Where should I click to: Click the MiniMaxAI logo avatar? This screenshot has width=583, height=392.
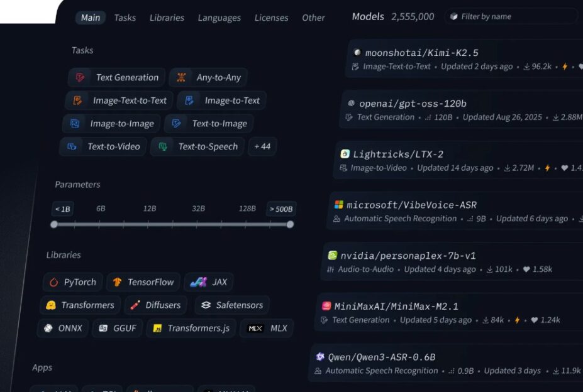[x=326, y=306]
